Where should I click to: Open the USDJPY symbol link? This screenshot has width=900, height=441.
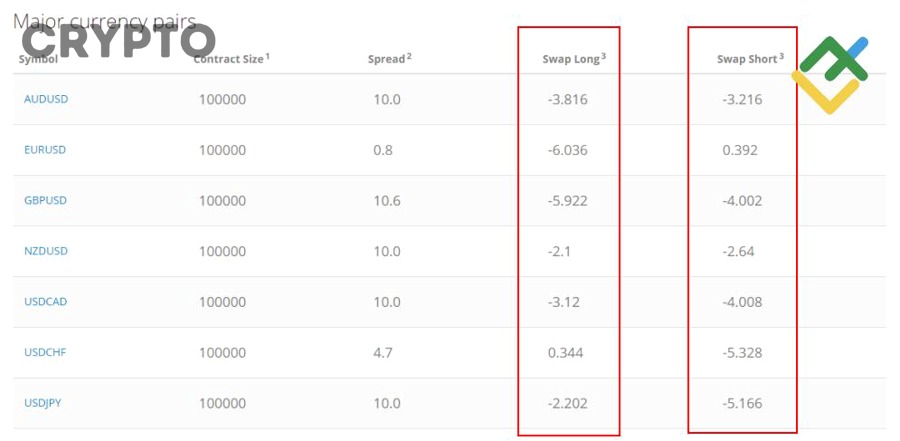(42, 403)
